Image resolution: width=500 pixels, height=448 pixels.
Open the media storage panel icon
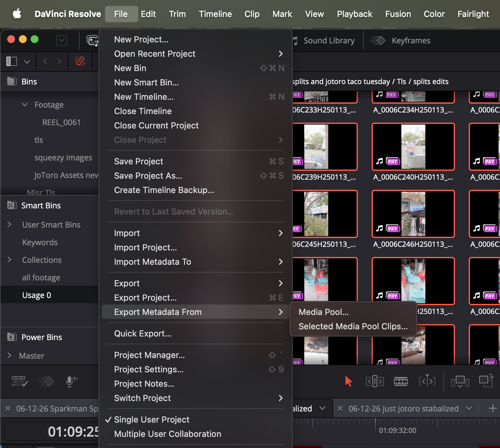point(92,40)
